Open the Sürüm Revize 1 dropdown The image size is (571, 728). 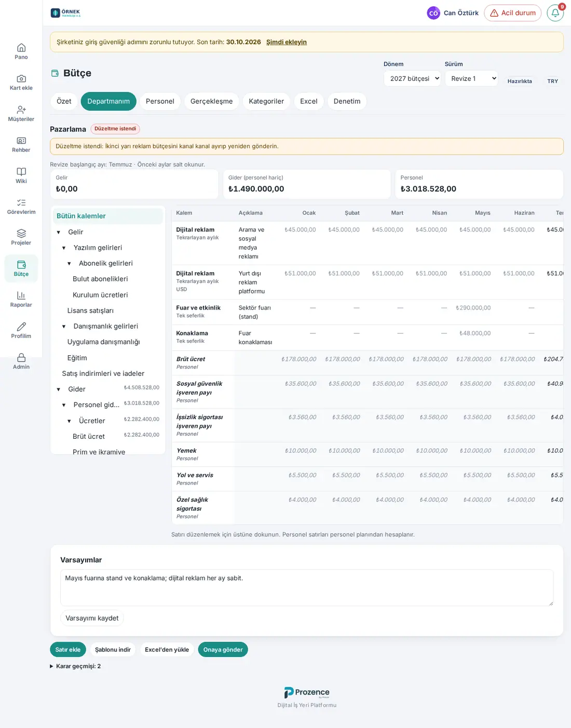(471, 78)
